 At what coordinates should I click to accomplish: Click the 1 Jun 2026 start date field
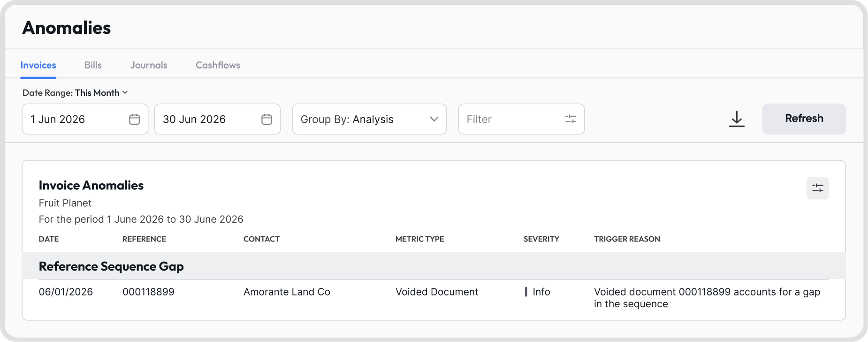85,119
